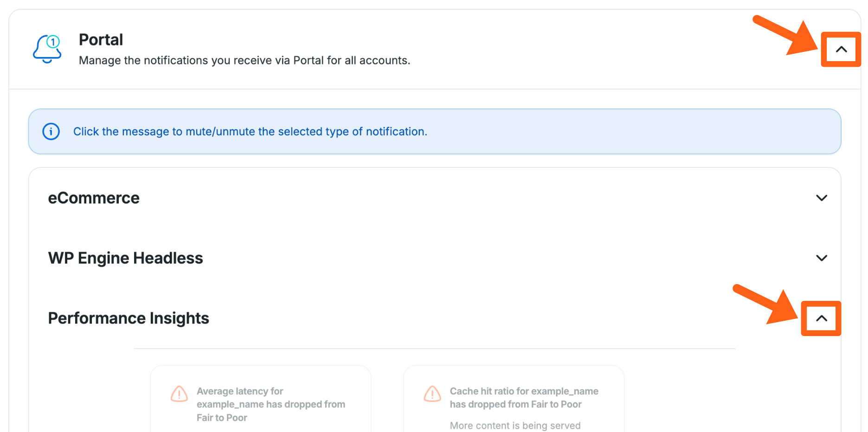868x432 pixels.
Task: Click the warning icon beside Average latency message
Action: click(x=179, y=394)
